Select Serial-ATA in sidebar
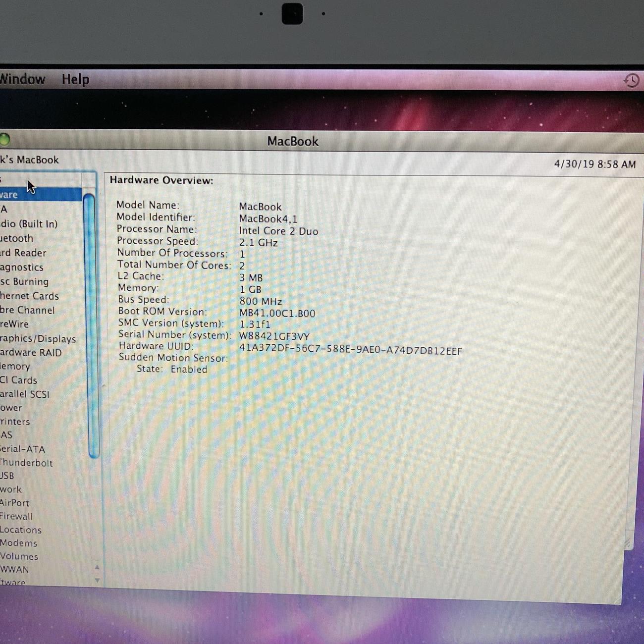 pos(22,449)
